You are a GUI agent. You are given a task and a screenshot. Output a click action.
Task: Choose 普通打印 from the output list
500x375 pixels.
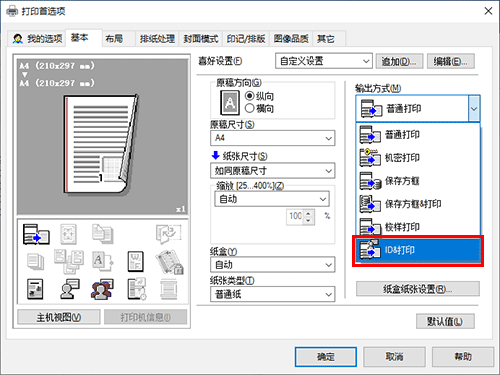418,135
